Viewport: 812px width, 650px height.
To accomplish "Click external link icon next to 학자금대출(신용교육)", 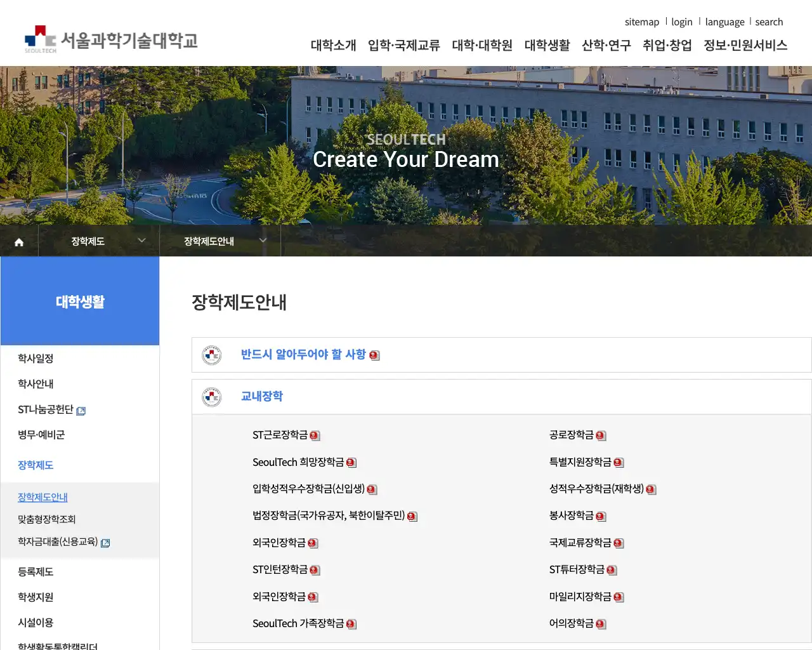I will pos(105,543).
